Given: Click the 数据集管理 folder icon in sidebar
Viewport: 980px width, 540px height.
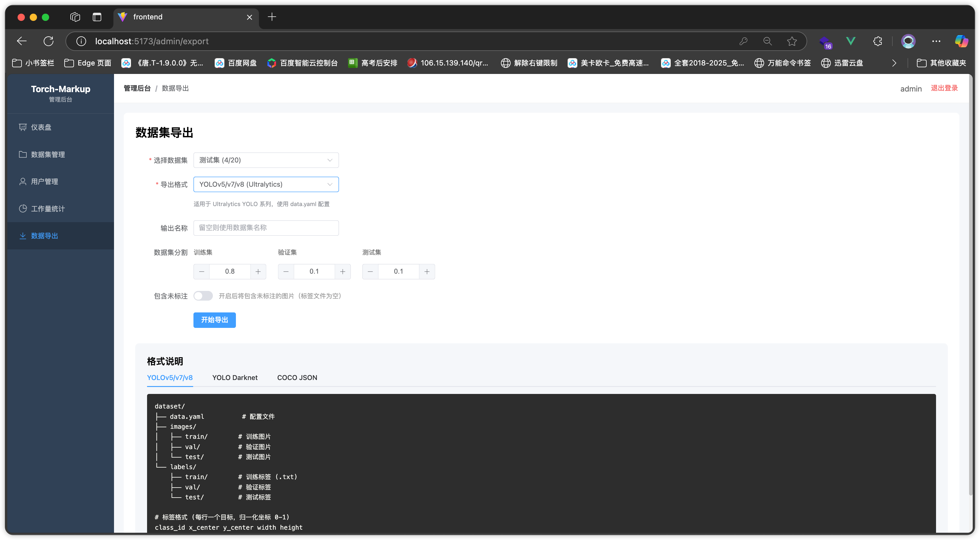Looking at the screenshot, I should click(23, 155).
